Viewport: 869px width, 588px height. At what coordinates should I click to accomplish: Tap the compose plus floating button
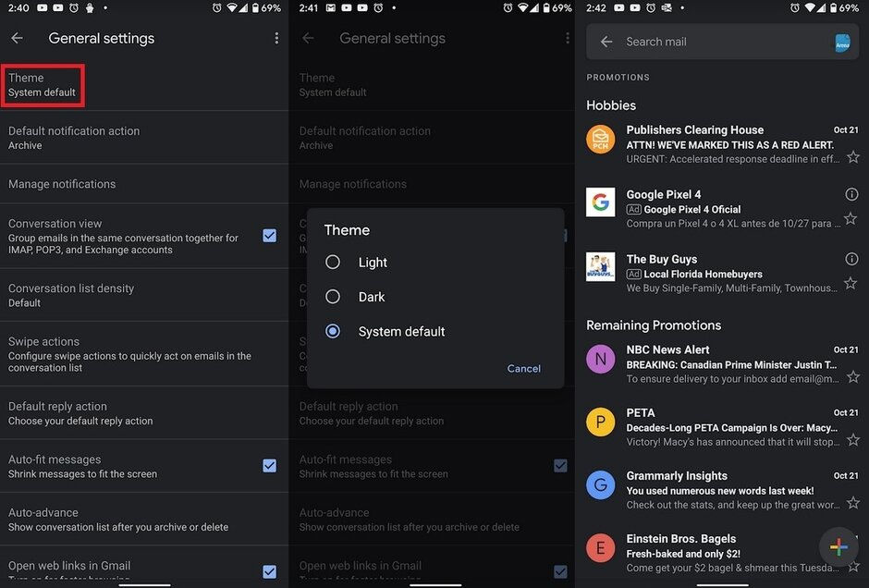click(838, 546)
